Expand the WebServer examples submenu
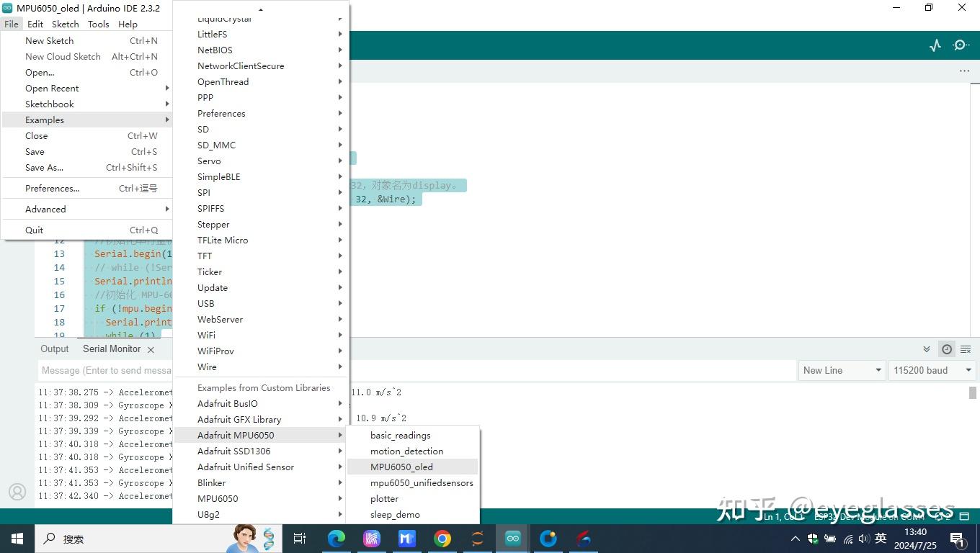980x553 pixels. [260, 319]
